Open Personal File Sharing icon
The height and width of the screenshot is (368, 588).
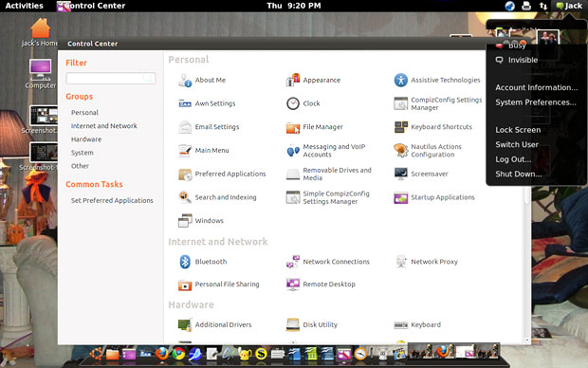point(185,285)
